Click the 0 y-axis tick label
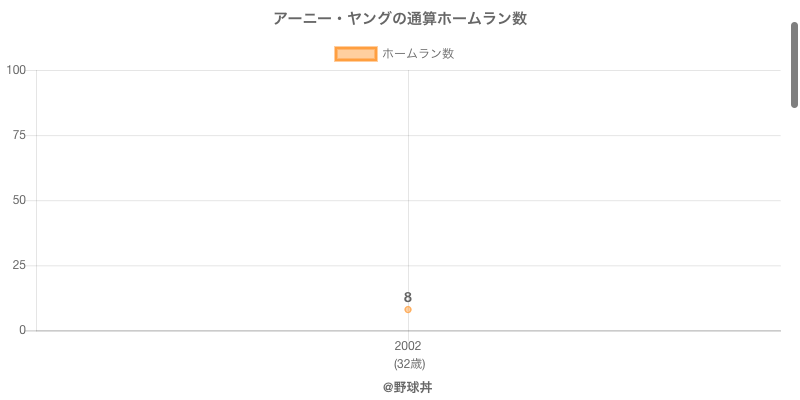This screenshot has width=800, height=400. click(23, 330)
